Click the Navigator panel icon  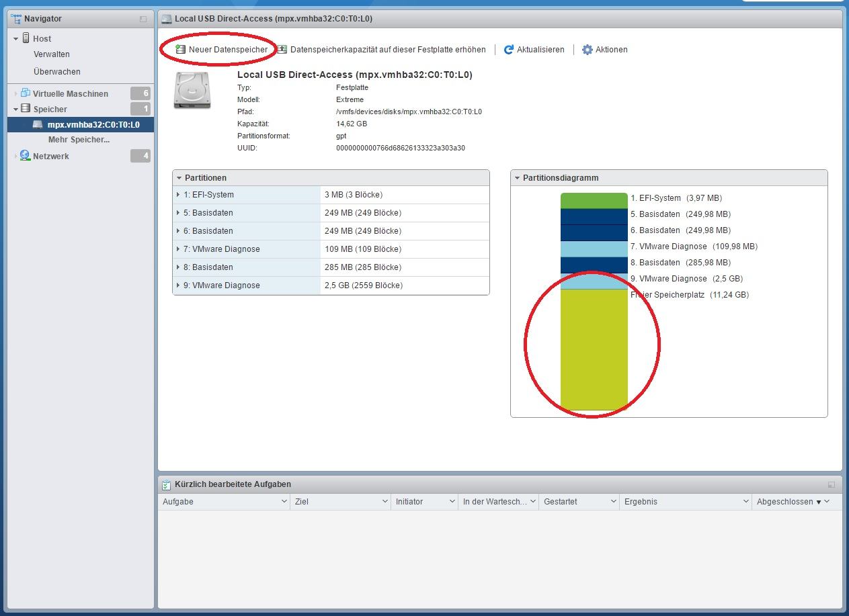[16, 19]
